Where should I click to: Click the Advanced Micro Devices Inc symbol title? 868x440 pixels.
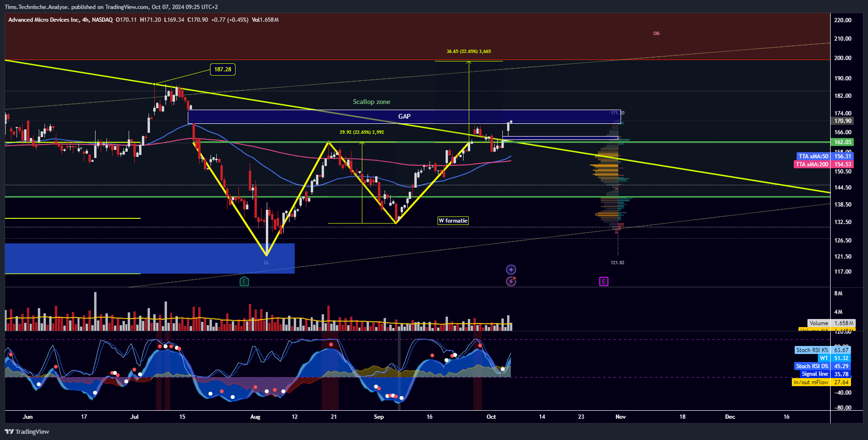(44, 20)
